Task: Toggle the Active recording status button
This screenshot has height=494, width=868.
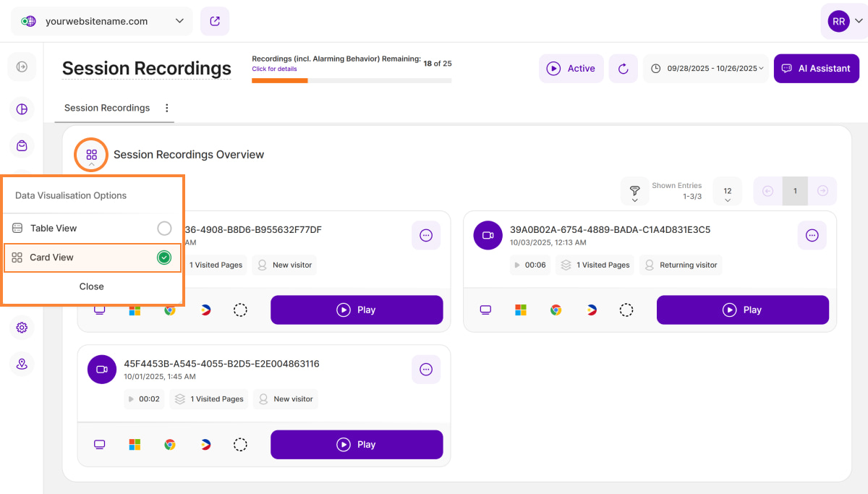Action: pyautogui.click(x=571, y=69)
